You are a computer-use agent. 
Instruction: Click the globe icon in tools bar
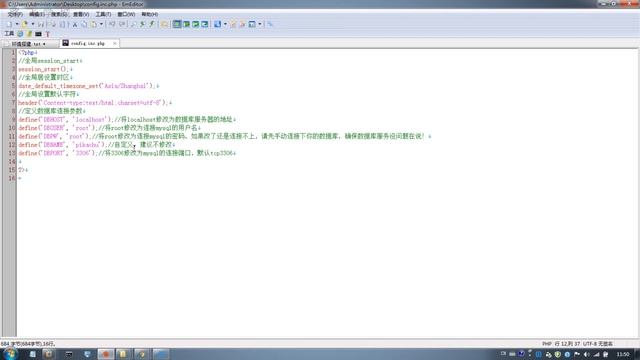(20, 34)
